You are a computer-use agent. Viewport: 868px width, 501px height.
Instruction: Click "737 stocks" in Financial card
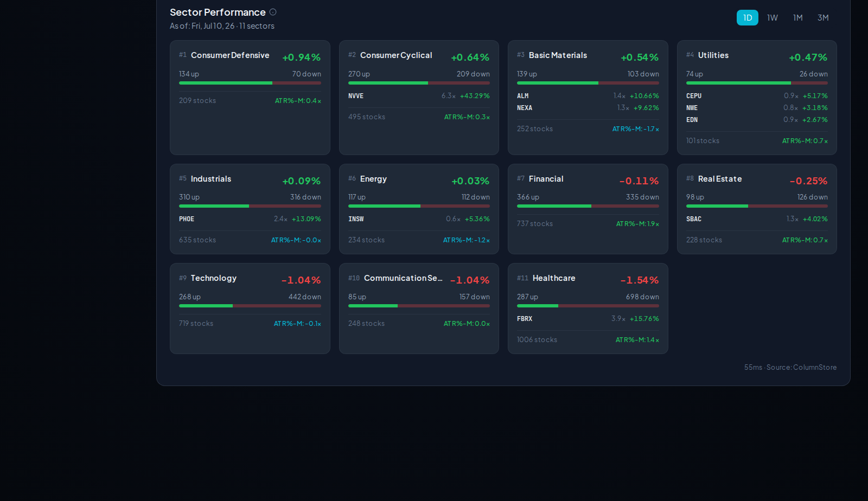tap(535, 224)
